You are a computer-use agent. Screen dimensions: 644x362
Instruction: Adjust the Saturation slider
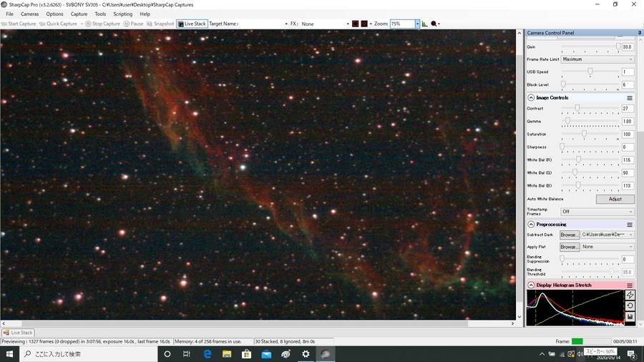tap(590, 134)
